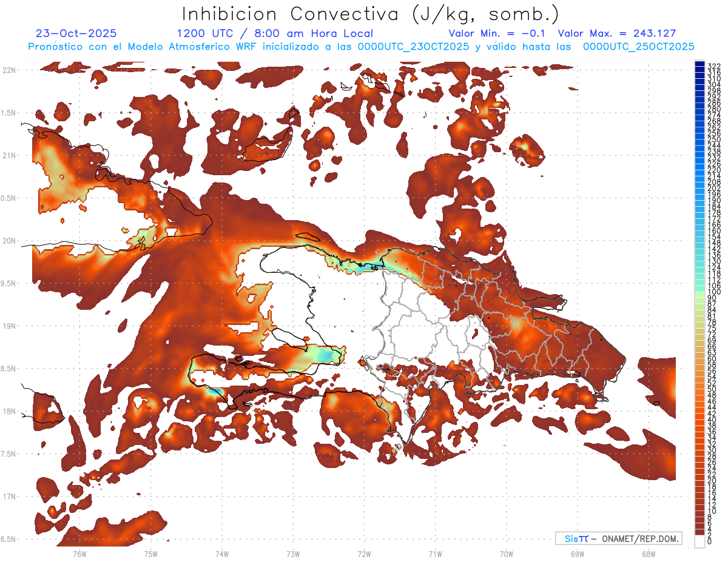
Task: Click the "Valor Max. = 243.127" text
Action: [x=617, y=33]
